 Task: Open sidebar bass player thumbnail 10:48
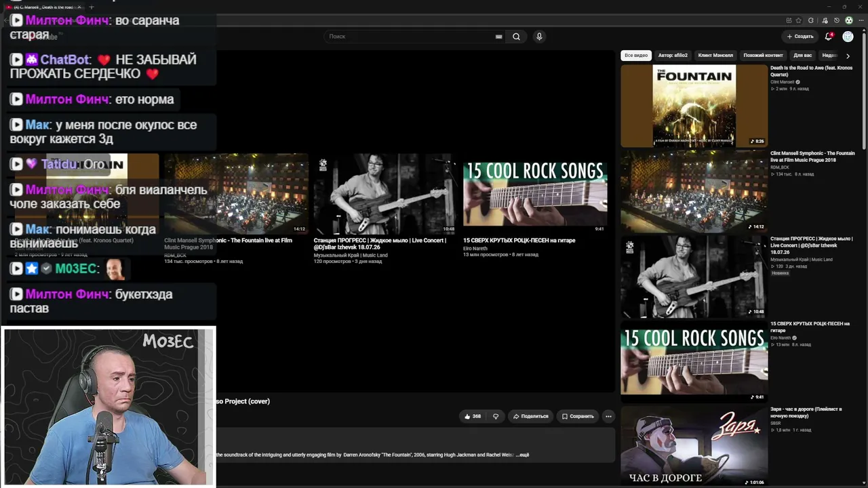(x=694, y=277)
